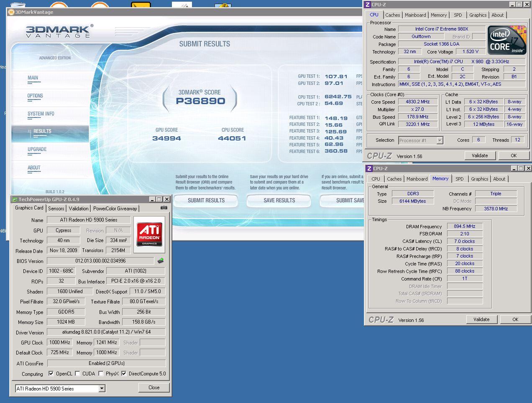
Task: Click the GPU Clock 1000 MHz field
Action: (x=60, y=342)
